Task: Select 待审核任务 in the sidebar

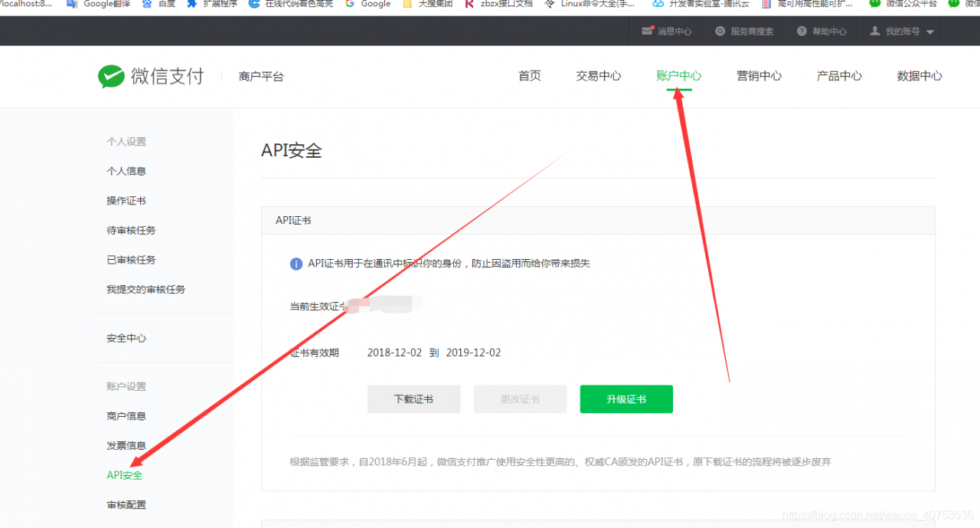Action: tap(131, 230)
